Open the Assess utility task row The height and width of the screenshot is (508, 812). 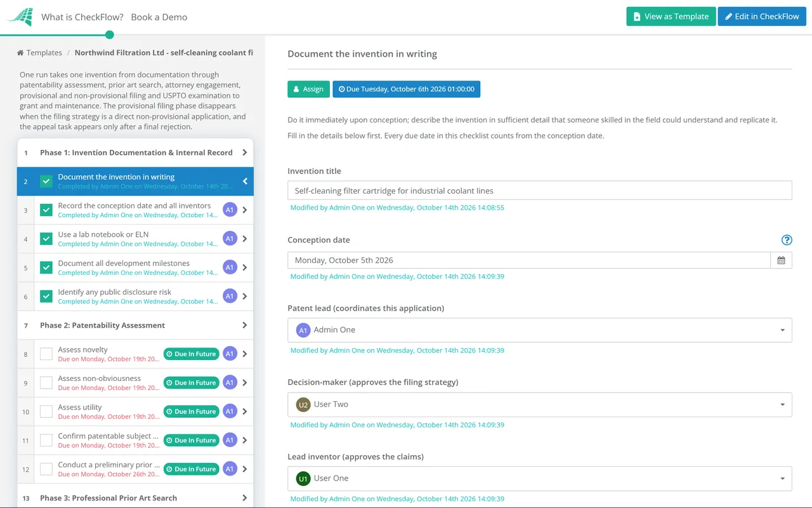135,411
